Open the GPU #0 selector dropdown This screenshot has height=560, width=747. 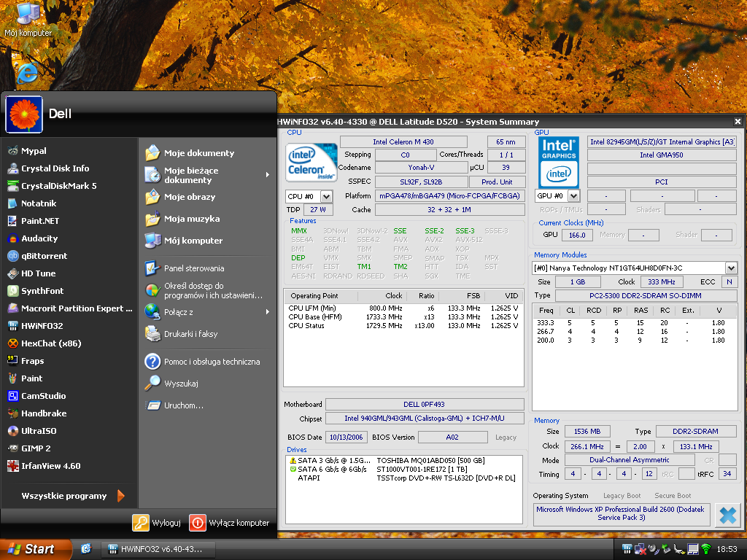[x=573, y=196]
